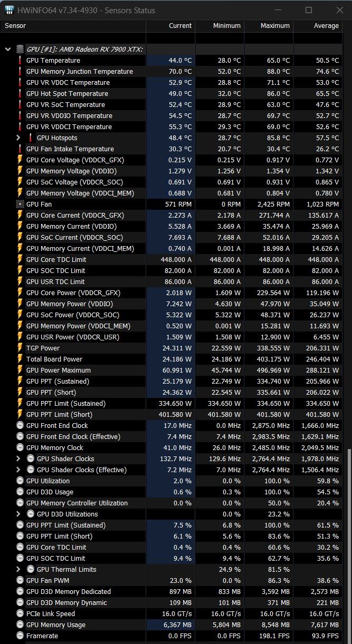Click lightning icon of GPU PPT Limit (Short) watts row

(x=20, y=414)
